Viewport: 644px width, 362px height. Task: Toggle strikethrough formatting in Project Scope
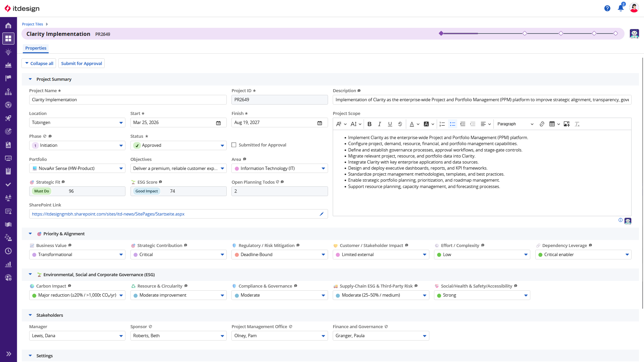click(400, 124)
